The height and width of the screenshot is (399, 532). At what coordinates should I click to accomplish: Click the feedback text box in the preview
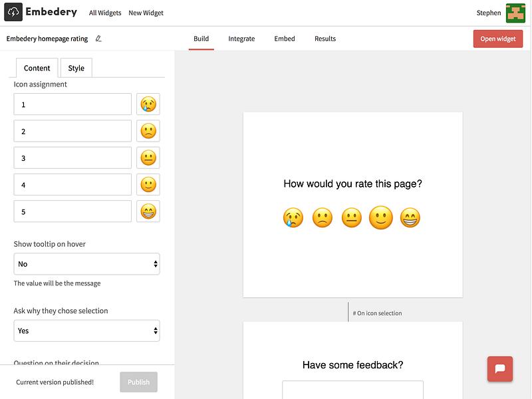tap(353, 390)
